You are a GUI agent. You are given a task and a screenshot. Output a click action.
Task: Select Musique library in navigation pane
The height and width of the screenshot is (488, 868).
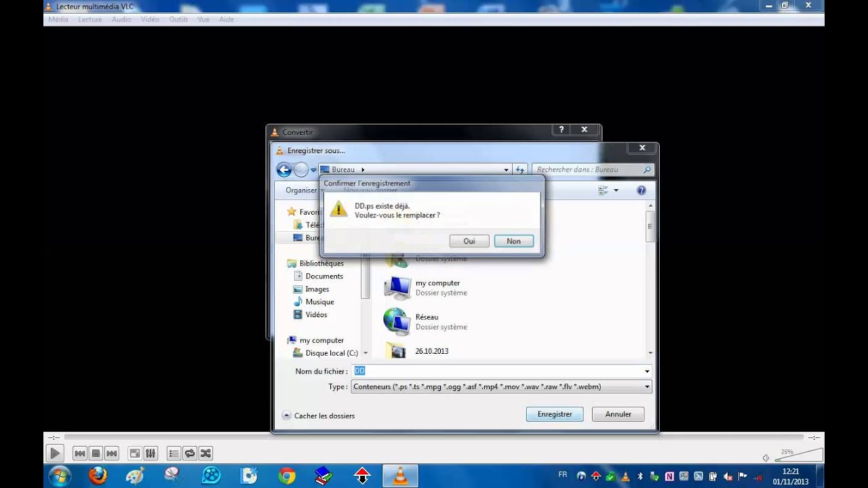click(313, 302)
